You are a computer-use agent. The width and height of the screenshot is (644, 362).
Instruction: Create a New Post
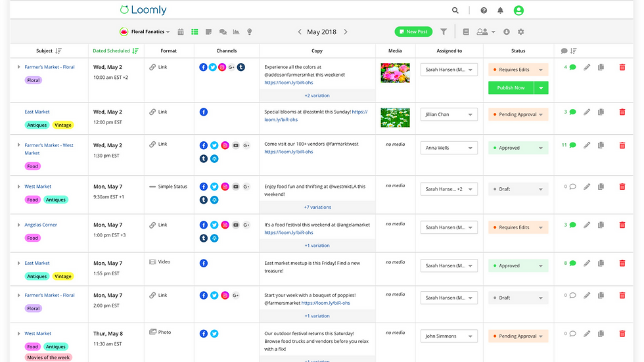click(x=413, y=32)
